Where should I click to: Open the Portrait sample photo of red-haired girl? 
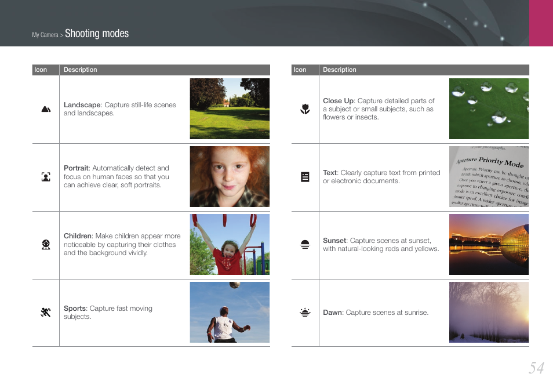coord(230,176)
